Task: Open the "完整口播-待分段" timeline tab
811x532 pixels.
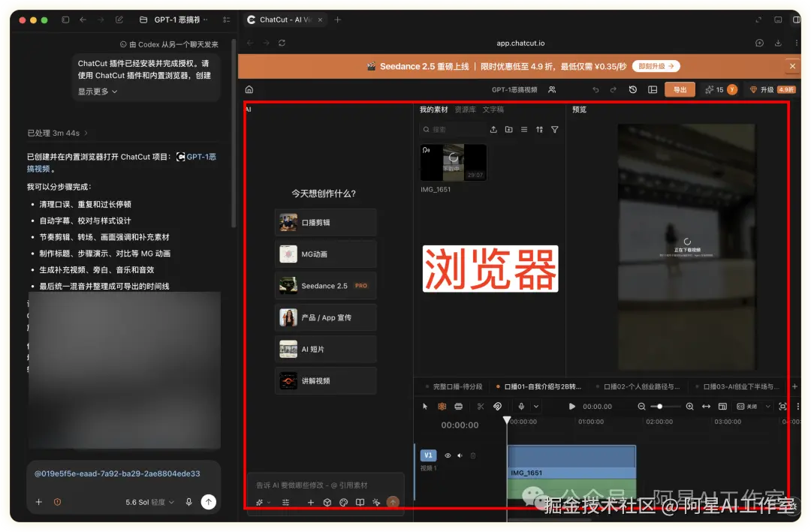Action: tap(454, 386)
